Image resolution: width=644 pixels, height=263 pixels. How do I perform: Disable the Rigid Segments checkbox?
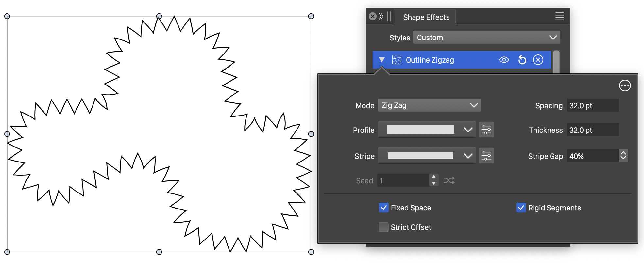(x=521, y=208)
